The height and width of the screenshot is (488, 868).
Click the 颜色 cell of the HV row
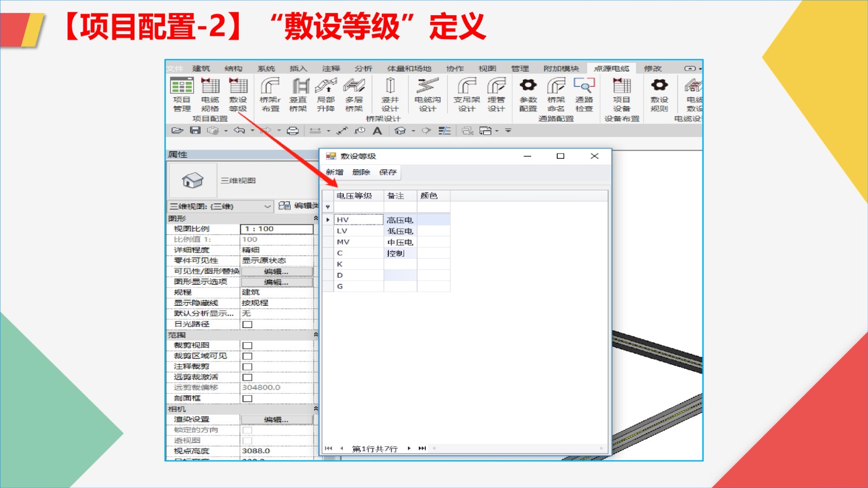[433, 220]
